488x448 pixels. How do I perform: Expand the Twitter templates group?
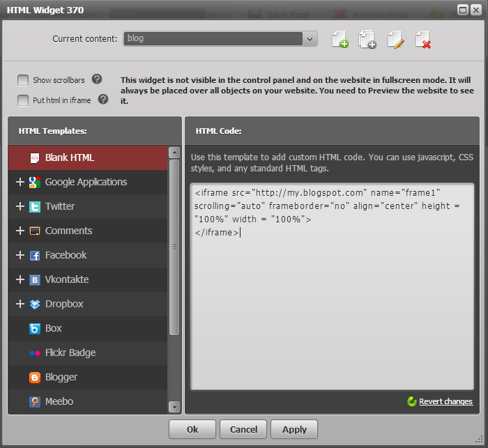coord(20,206)
